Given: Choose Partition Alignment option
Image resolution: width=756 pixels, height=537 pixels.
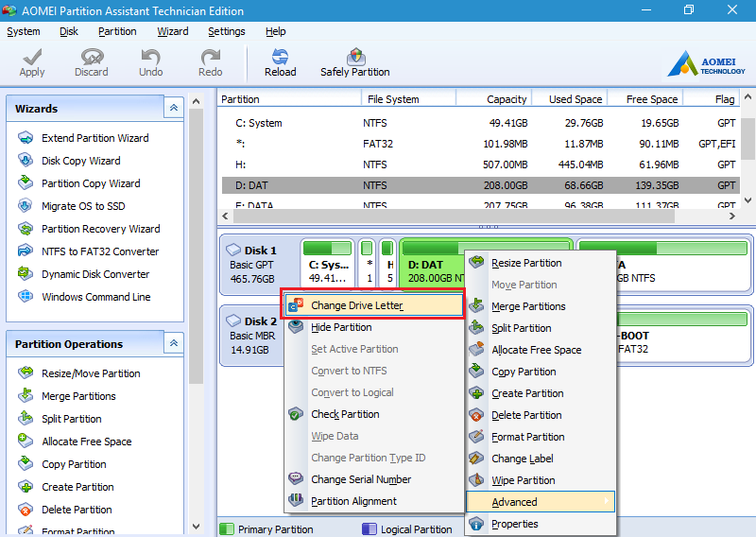Looking at the screenshot, I should pos(373,501).
